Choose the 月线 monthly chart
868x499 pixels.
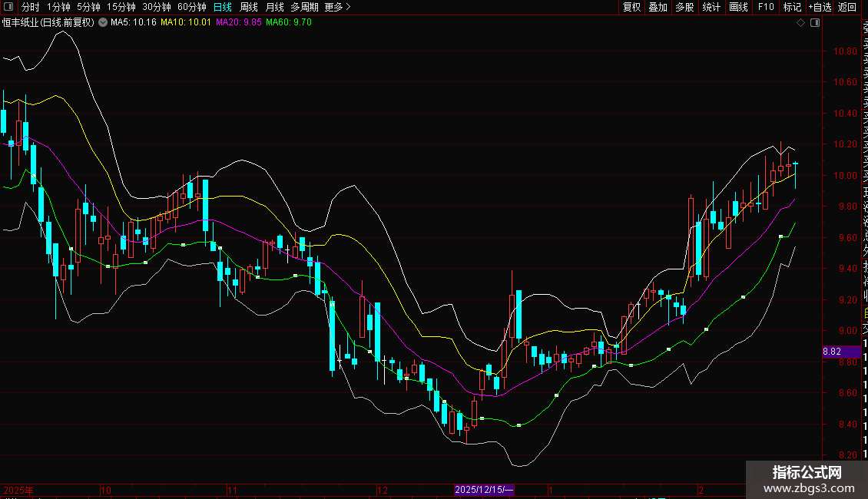click(x=274, y=7)
